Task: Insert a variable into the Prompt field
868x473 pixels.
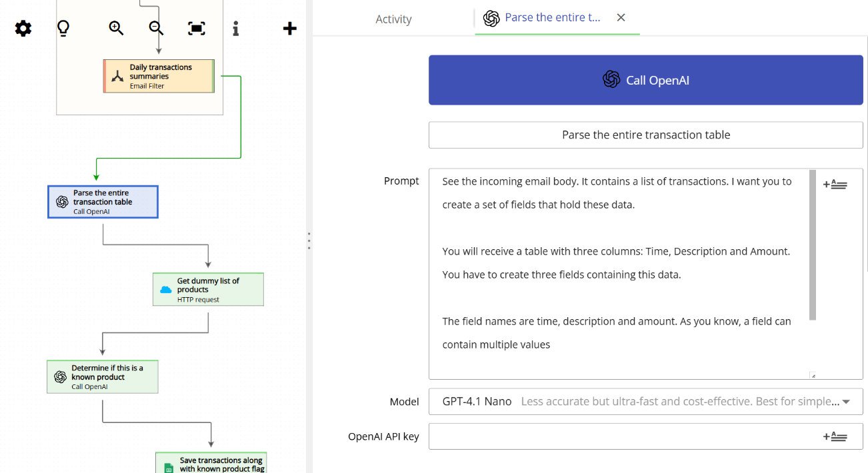Action: 835,183
